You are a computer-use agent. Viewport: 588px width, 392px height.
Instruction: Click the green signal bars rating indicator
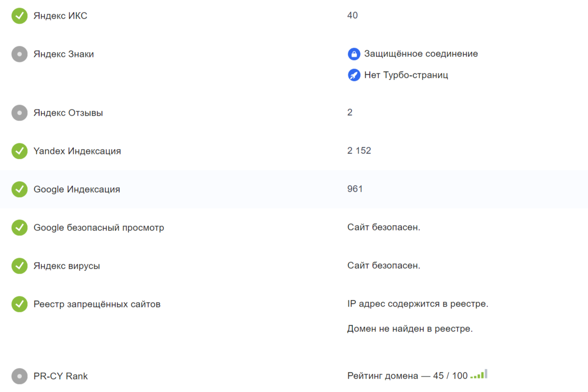479,375
